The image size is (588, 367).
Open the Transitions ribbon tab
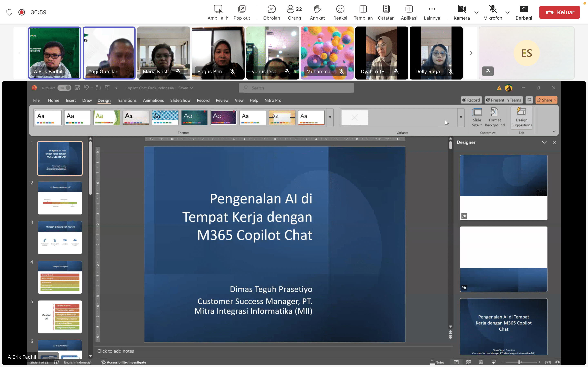(x=127, y=100)
